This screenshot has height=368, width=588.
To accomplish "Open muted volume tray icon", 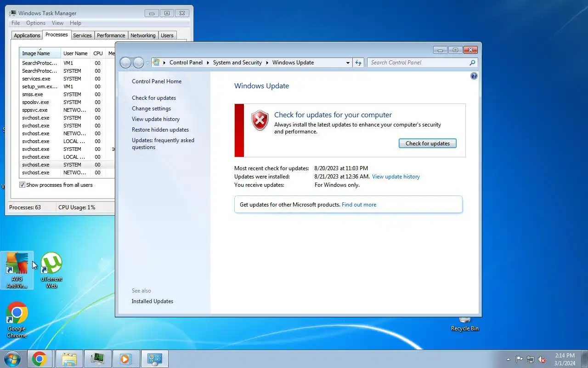I will pos(542,359).
